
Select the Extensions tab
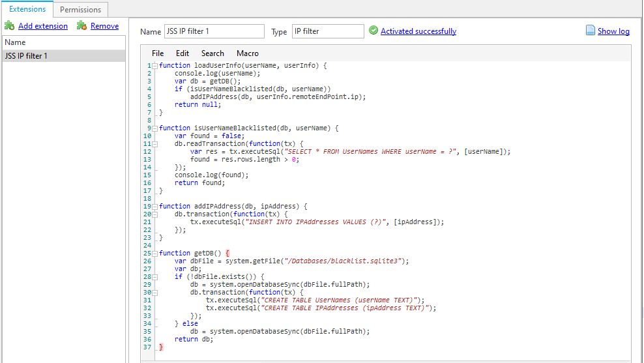tap(27, 10)
